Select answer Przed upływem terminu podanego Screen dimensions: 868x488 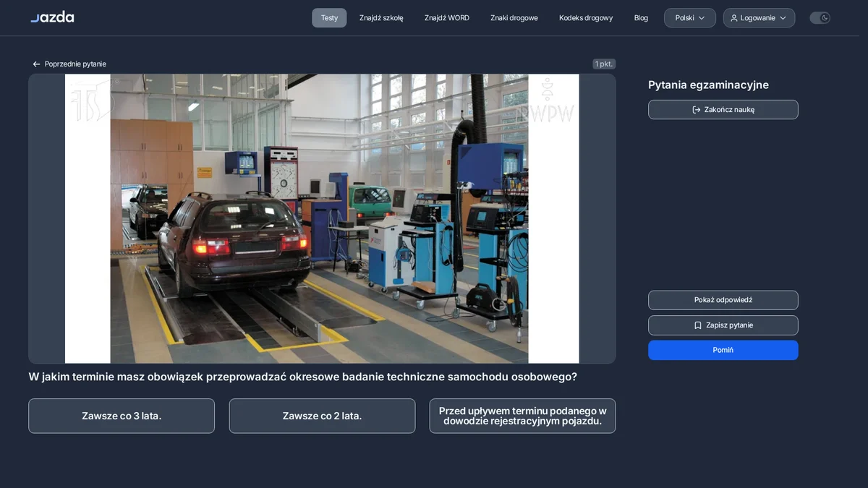pyautogui.click(x=522, y=416)
